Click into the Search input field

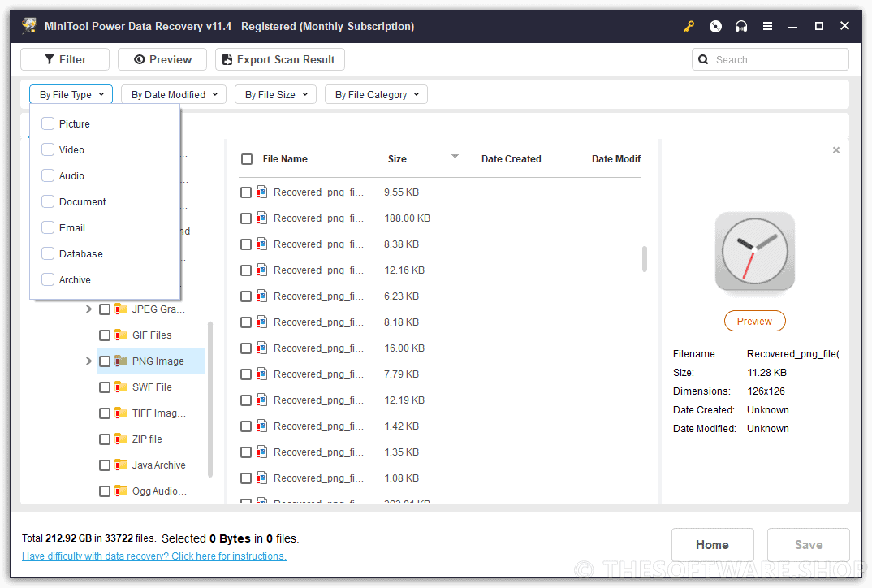771,59
